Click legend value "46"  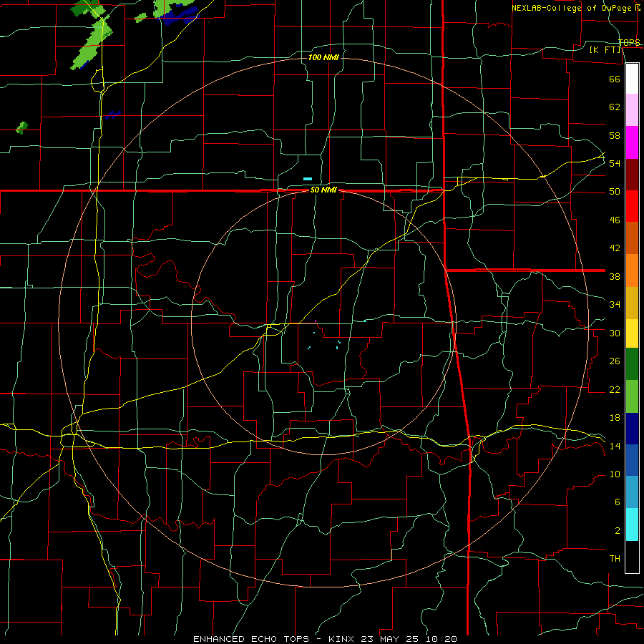pyautogui.click(x=615, y=220)
